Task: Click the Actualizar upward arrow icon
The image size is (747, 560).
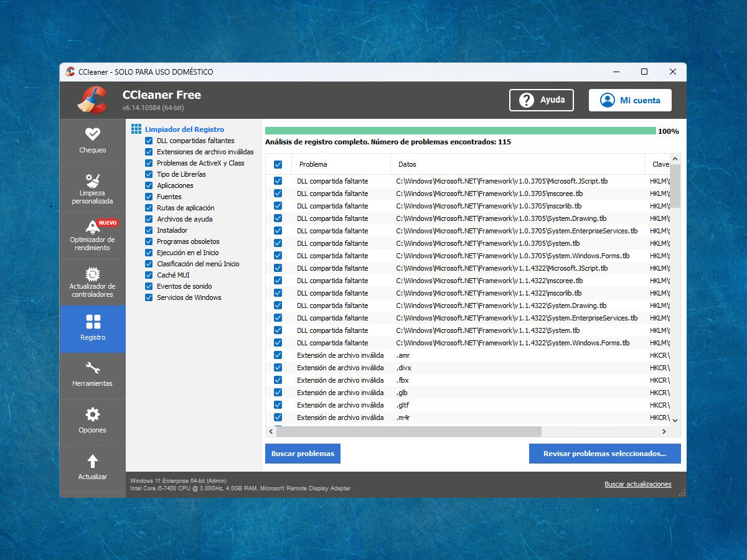Action: tap(93, 461)
